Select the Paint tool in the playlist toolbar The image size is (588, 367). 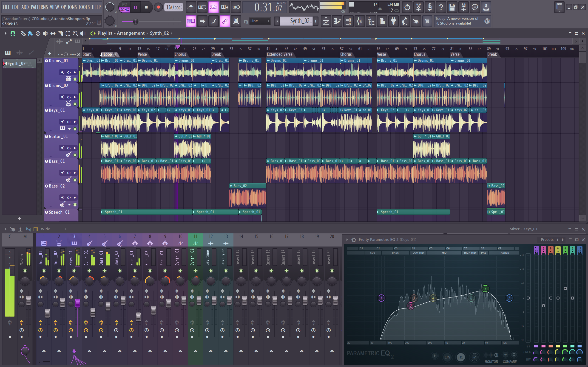coord(30,34)
